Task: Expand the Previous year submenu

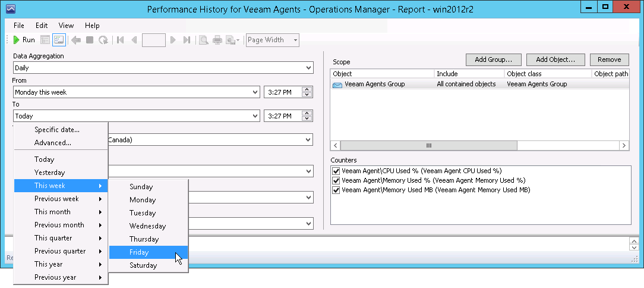Action: (61, 278)
